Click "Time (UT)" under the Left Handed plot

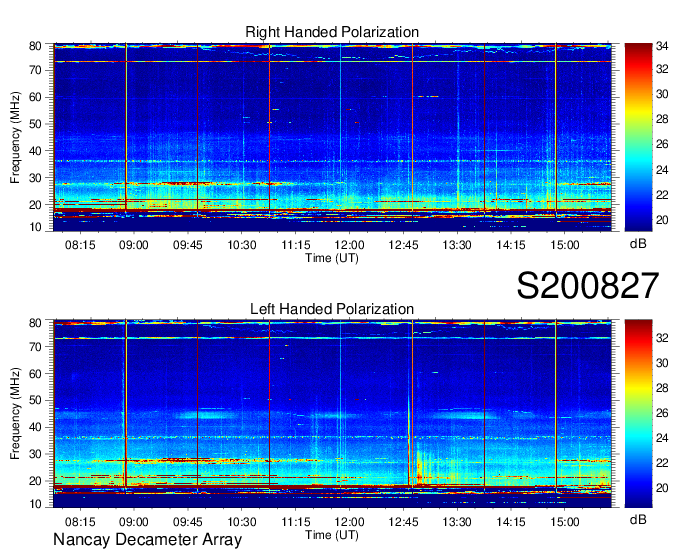[332, 535]
